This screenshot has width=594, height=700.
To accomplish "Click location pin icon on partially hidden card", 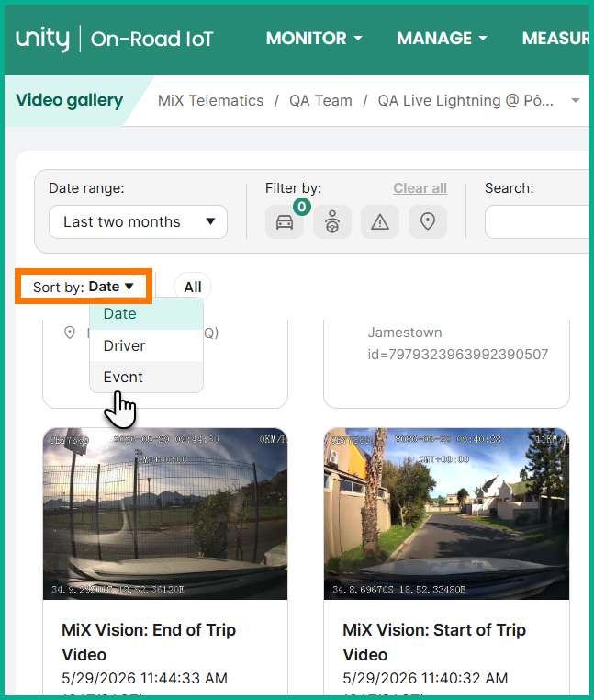I will point(70,333).
